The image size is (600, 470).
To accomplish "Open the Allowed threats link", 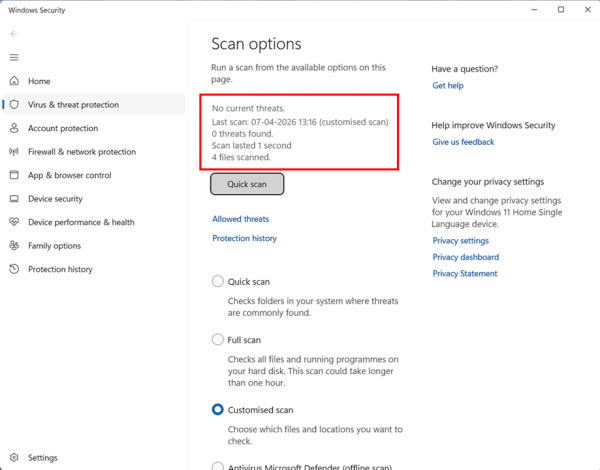I will (241, 219).
